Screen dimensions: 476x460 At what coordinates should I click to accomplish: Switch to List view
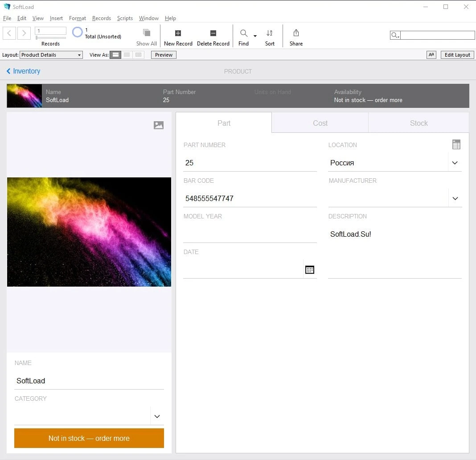click(127, 55)
